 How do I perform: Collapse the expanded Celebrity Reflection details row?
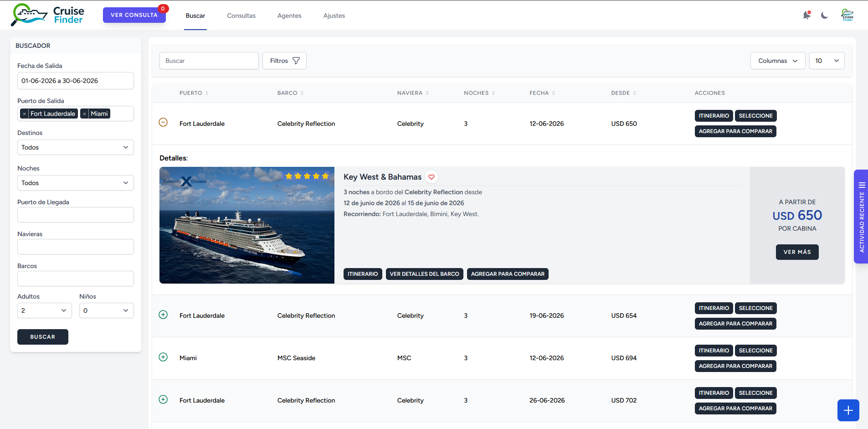[x=163, y=122]
